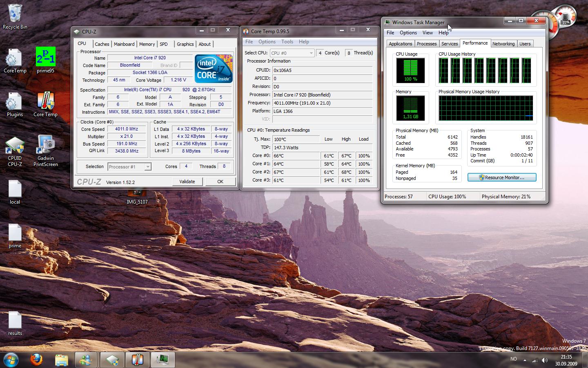The width and height of the screenshot is (588, 368).
Task: Open the local text file icon
Action: point(15,192)
